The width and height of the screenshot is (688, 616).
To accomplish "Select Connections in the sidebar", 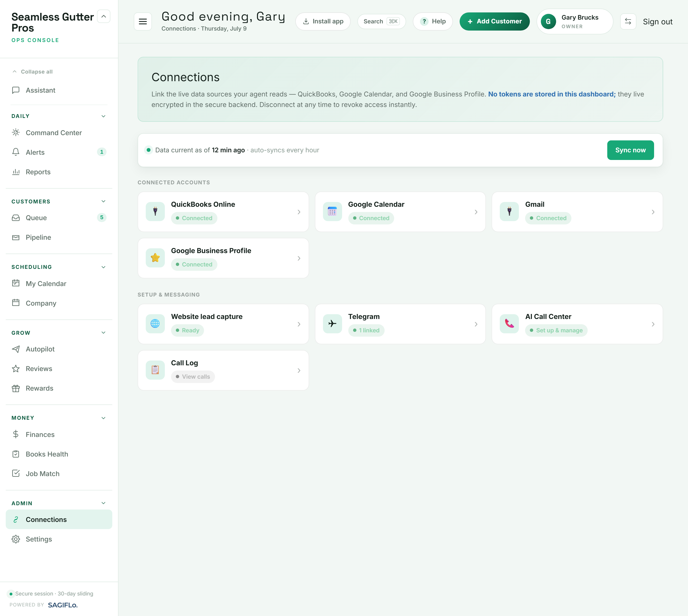I will [x=59, y=520].
